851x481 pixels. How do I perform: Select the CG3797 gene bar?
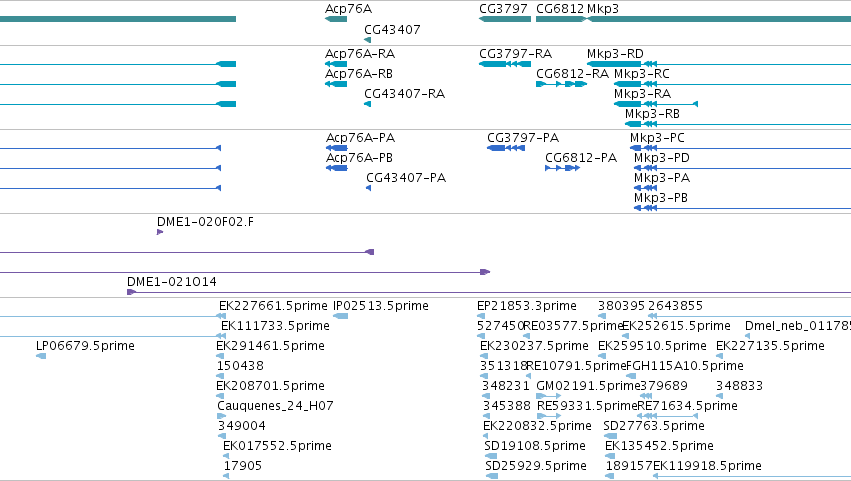pos(505,19)
